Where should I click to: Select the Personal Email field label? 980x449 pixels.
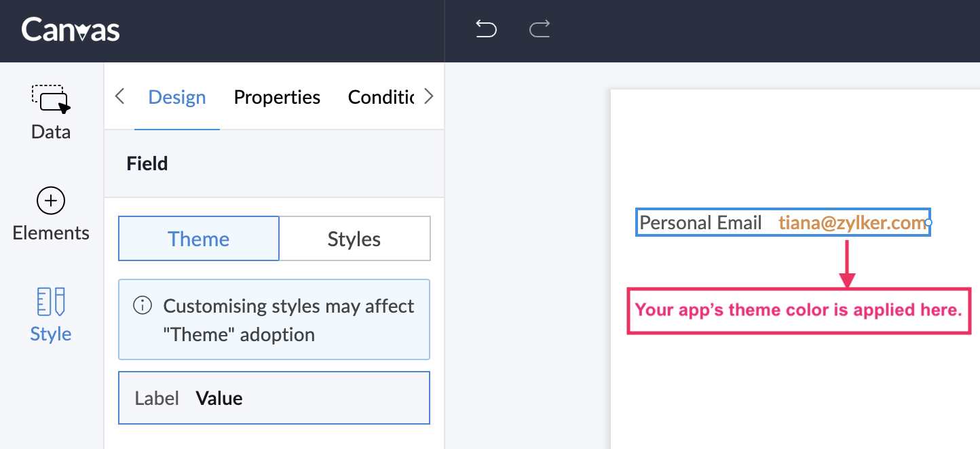[700, 222]
